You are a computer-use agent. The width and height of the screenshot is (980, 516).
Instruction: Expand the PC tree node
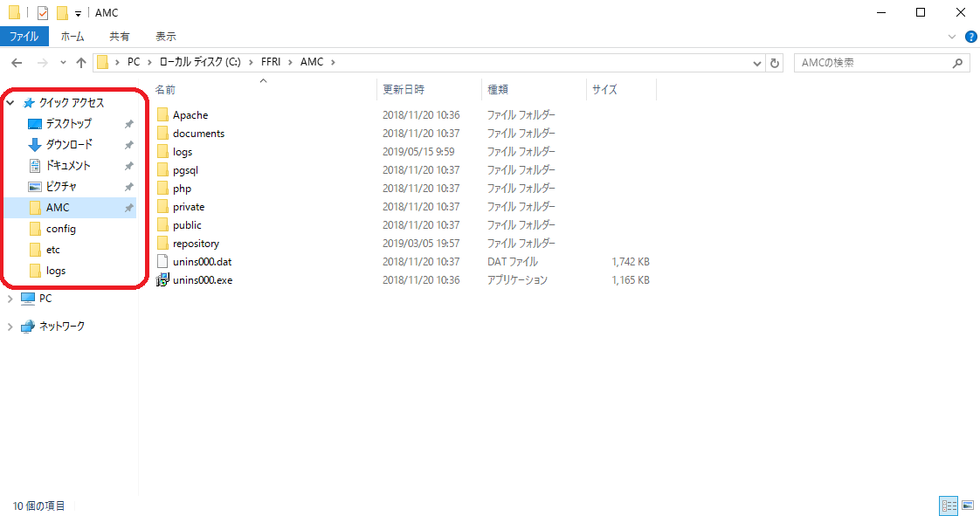click(10, 299)
